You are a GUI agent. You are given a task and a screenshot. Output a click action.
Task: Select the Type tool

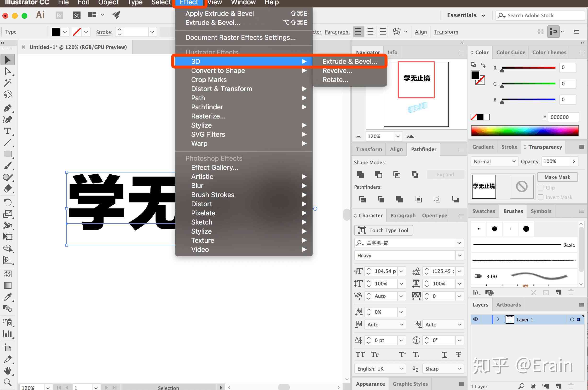pos(8,131)
